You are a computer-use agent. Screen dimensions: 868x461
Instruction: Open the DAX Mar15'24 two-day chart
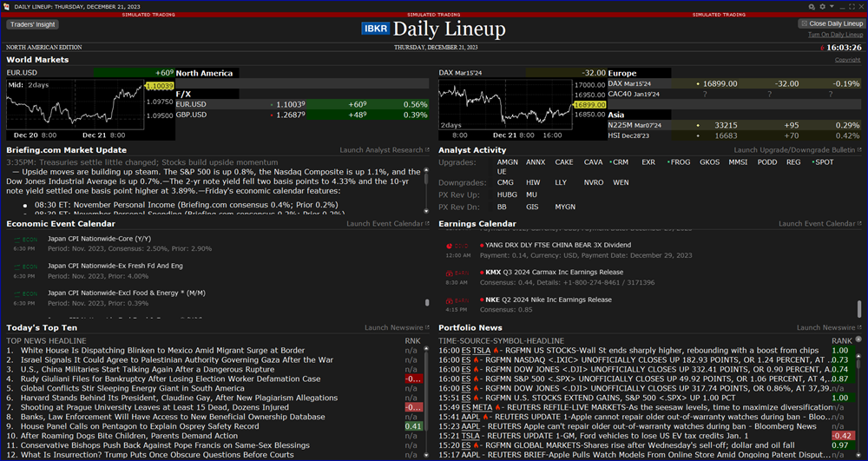[522, 109]
